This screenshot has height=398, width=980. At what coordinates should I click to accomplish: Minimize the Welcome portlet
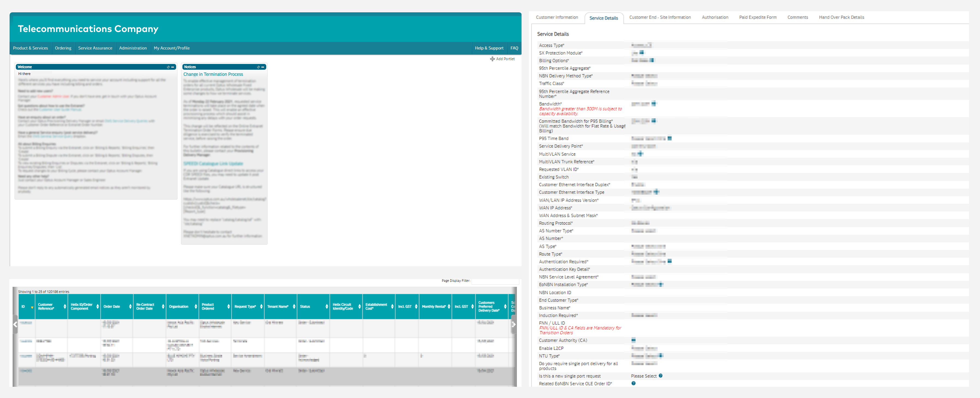[173, 67]
